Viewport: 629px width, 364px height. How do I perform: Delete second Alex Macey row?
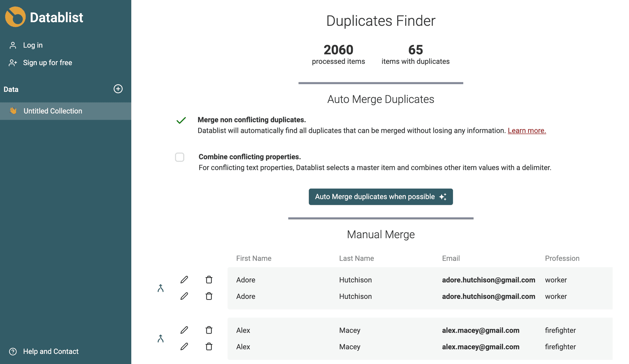(x=209, y=347)
